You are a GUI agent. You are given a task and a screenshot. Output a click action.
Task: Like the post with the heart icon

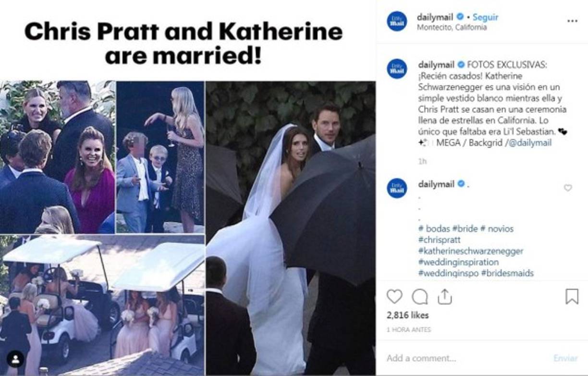pos(394,297)
